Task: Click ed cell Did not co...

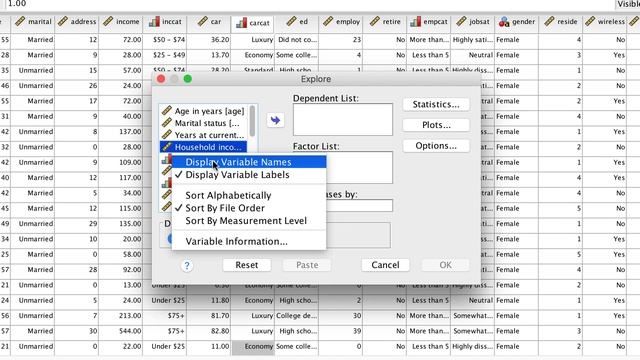Action: (x=297, y=40)
